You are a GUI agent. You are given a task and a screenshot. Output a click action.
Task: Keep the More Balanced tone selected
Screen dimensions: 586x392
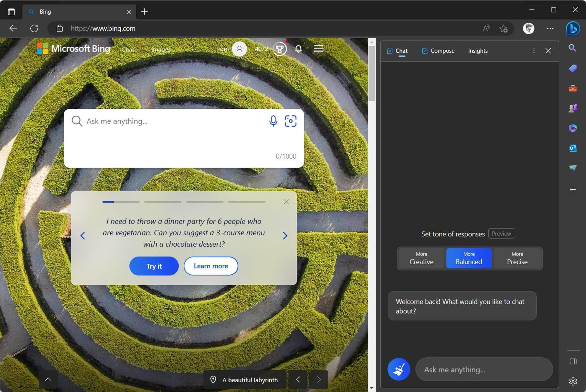[x=469, y=258]
